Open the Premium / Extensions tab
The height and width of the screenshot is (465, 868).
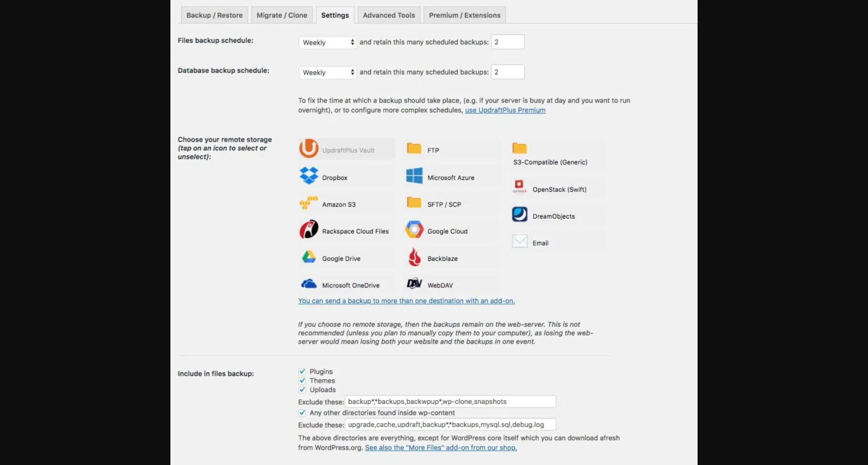pyautogui.click(x=465, y=15)
